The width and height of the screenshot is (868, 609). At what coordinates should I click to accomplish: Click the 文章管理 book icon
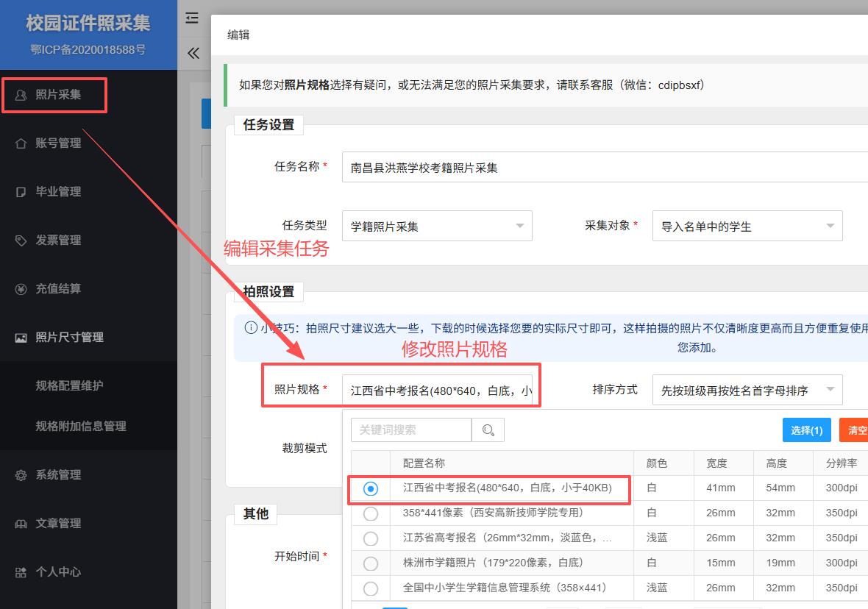[x=21, y=524]
